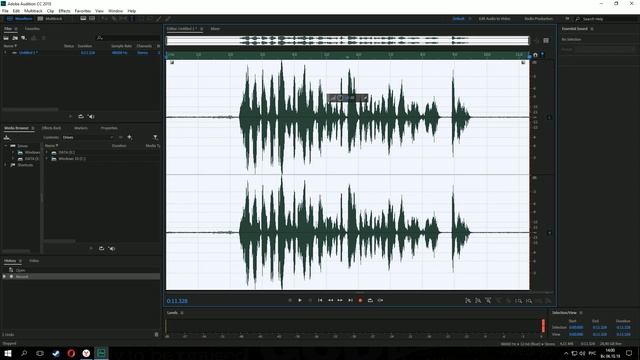Open Windows taskbar search
Image resolution: width=640 pixels, height=360 pixels.
pos(24,353)
